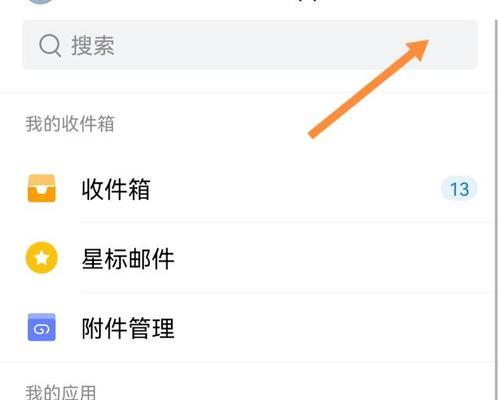
Task: Select the 我的应用 section header
Action: [x=61, y=392]
